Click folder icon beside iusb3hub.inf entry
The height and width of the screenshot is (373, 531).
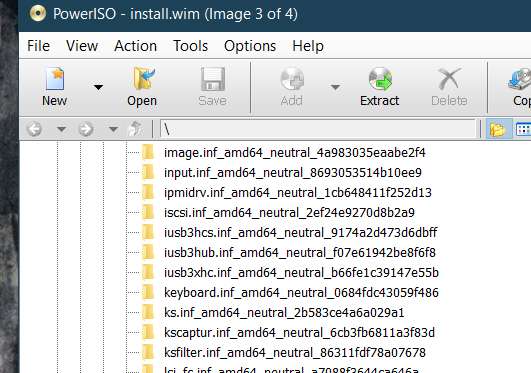[x=148, y=252]
